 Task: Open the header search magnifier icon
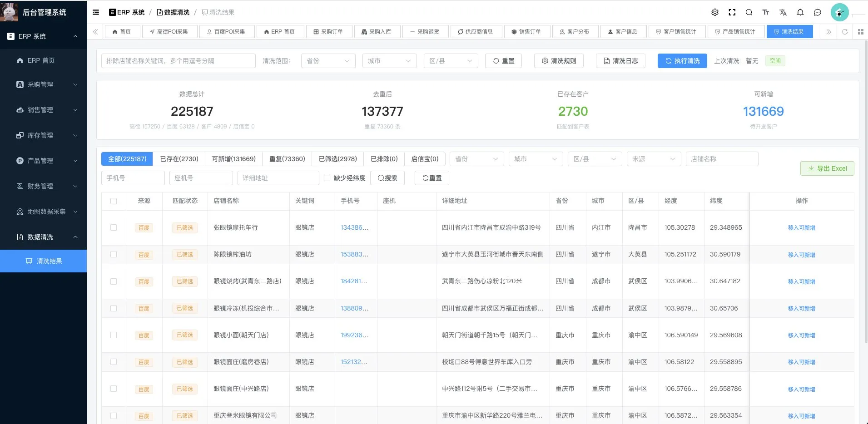749,12
